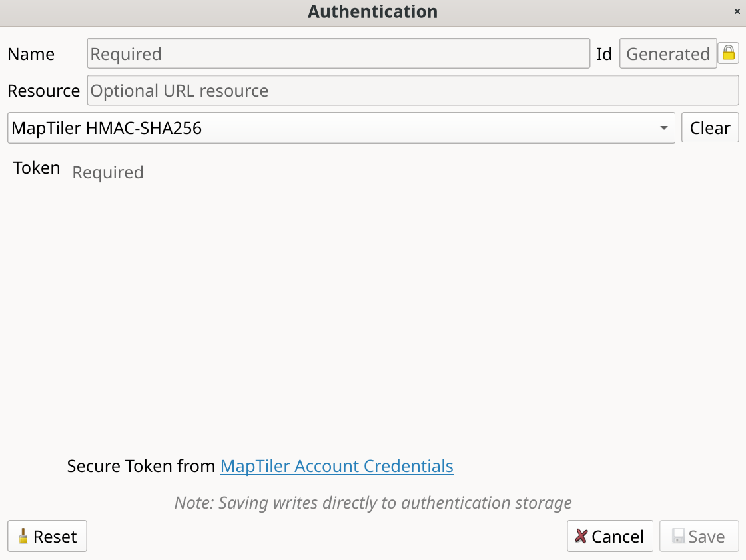The image size is (746, 560).
Task: Click the Resource URL input field
Action: [x=413, y=90]
